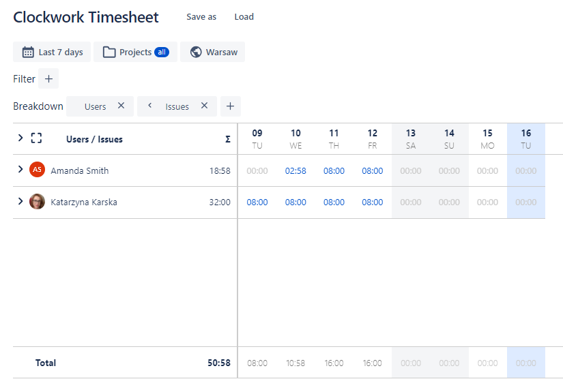The image size is (563, 392).
Task: Expand Katarzyna Karska's row
Action: click(20, 201)
